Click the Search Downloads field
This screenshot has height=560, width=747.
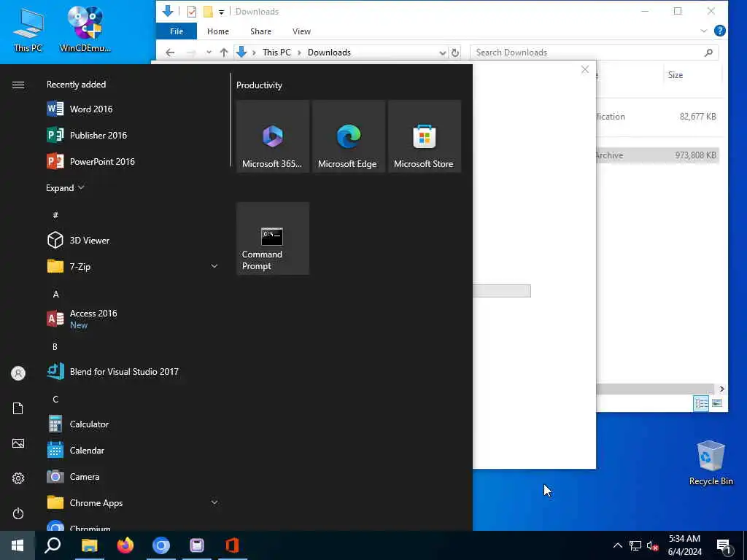pyautogui.click(x=595, y=52)
